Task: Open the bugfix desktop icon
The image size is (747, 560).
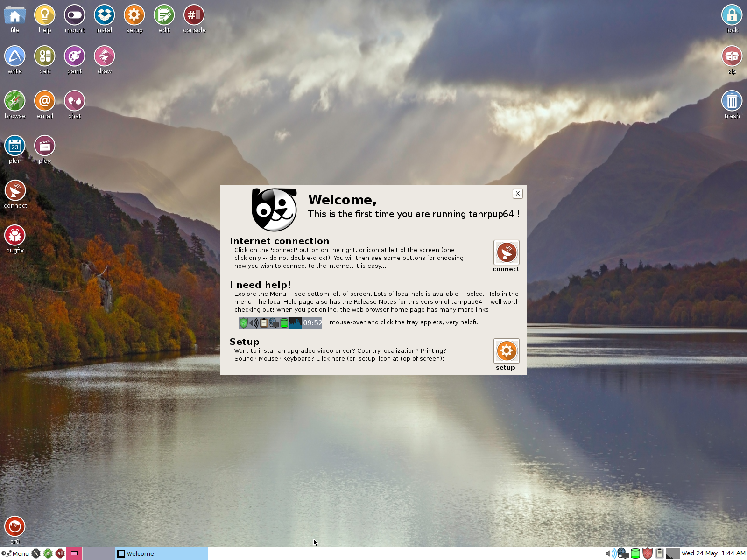Action: point(15,235)
